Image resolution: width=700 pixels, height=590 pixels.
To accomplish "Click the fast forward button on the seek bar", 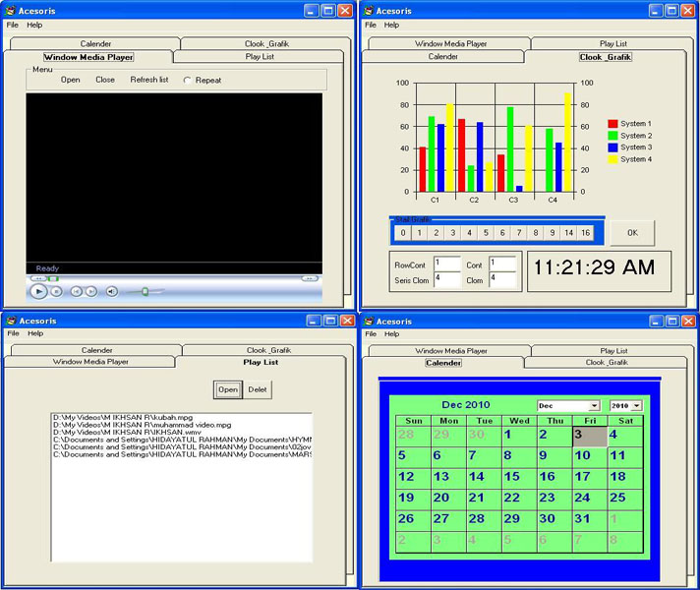I will 310,278.
